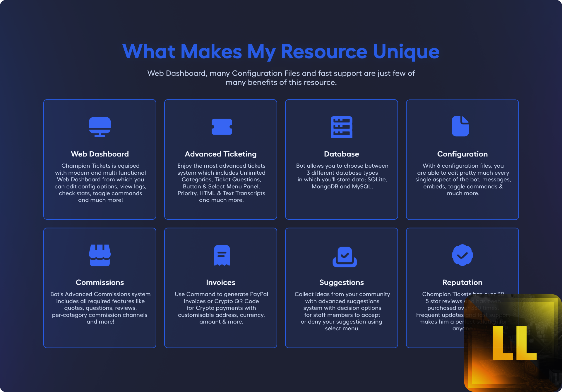Screen dimensions: 562x392
Task: Click the Database server icon
Action: click(x=341, y=127)
